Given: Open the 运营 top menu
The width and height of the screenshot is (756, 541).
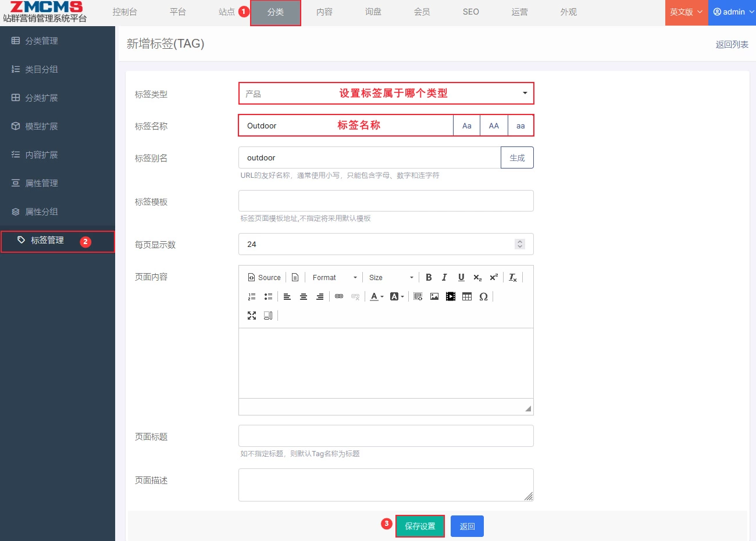Looking at the screenshot, I should tap(520, 12).
